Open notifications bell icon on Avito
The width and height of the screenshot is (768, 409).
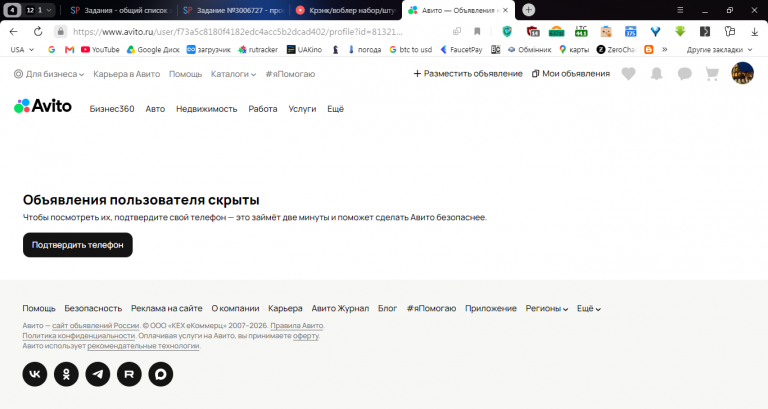coord(656,74)
